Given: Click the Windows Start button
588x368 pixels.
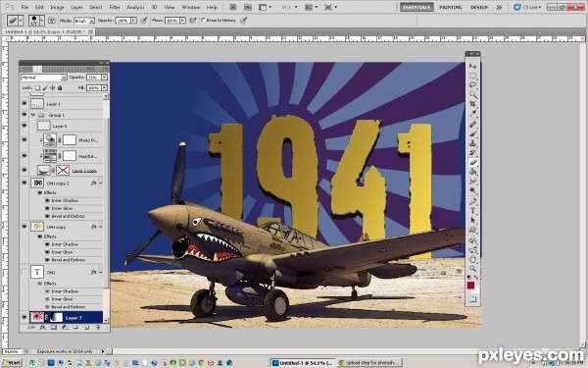Looking at the screenshot, I should [x=11, y=363].
